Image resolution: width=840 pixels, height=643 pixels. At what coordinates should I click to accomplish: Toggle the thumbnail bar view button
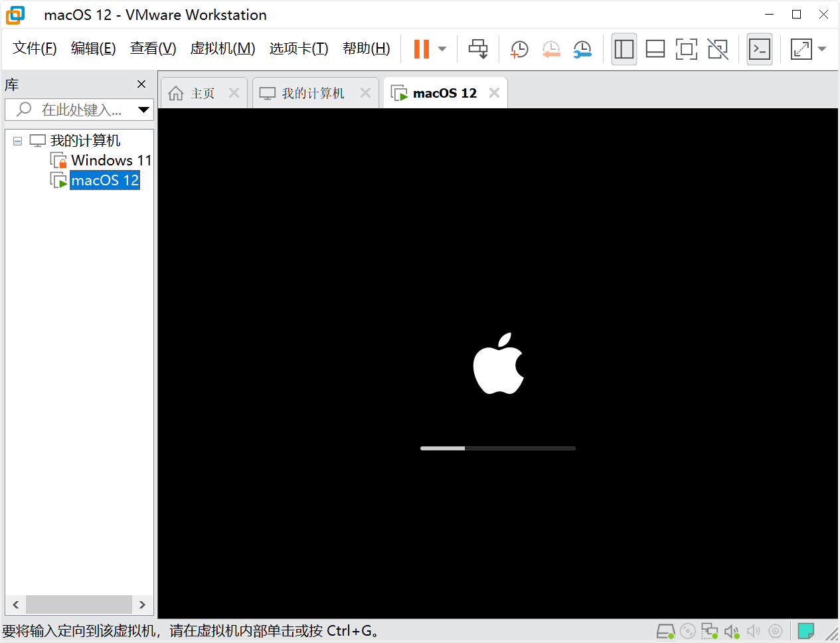pos(655,49)
